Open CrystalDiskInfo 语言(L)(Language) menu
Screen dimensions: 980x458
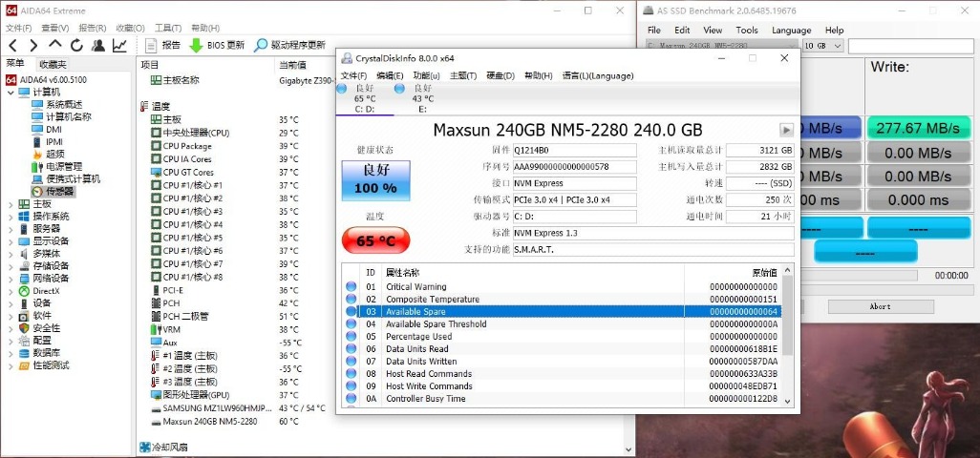click(598, 75)
